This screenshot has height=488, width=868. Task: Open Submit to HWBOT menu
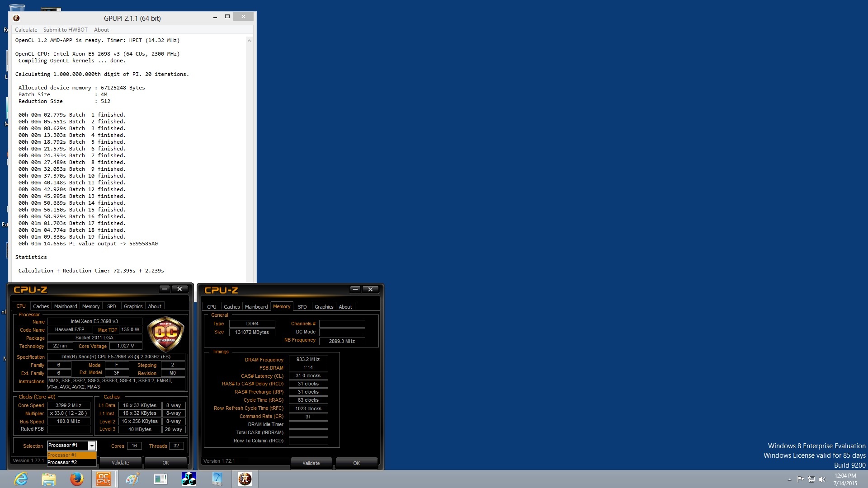(66, 30)
